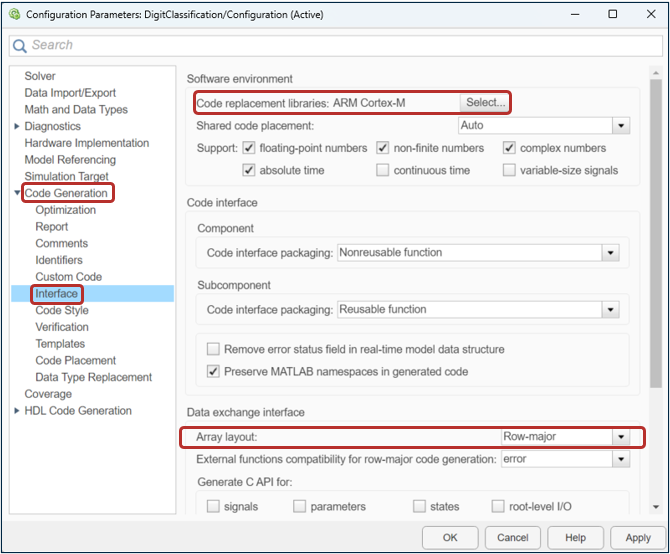Click Select... for code replacement libraries

(x=486, y=103)
